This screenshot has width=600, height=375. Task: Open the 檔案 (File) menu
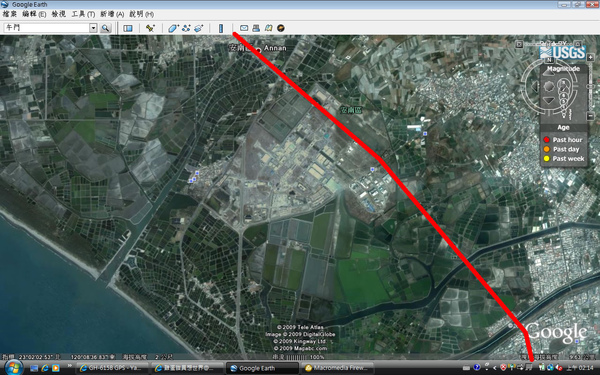[x=10, y=14]
